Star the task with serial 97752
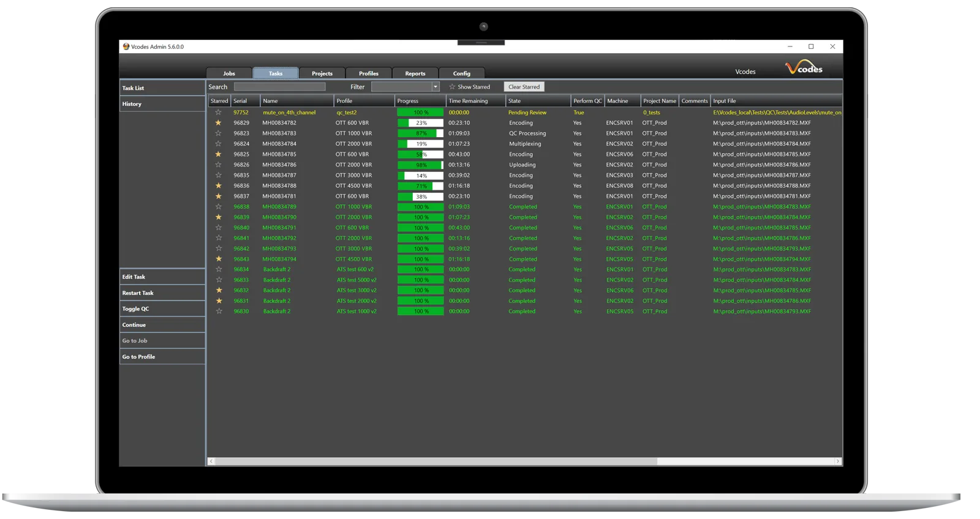980x519 pixels. [x=218, y=113]
